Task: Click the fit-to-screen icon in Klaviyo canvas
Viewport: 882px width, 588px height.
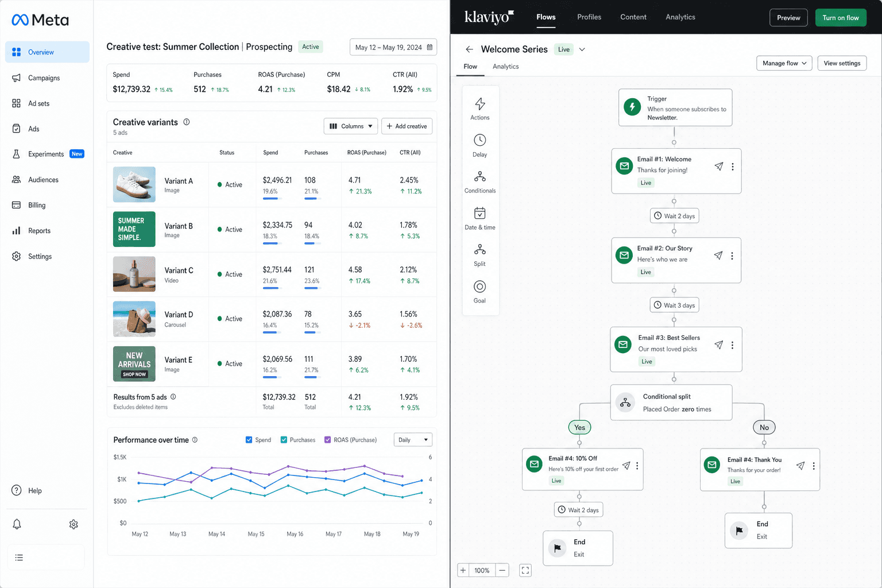Action: (x=525, y=570)
